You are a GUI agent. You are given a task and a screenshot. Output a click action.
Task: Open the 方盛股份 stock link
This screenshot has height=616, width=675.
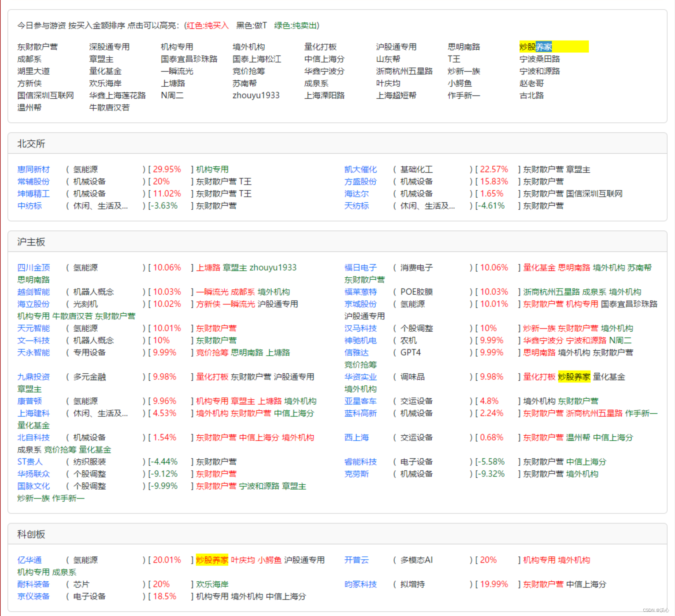tap(360, 181)
